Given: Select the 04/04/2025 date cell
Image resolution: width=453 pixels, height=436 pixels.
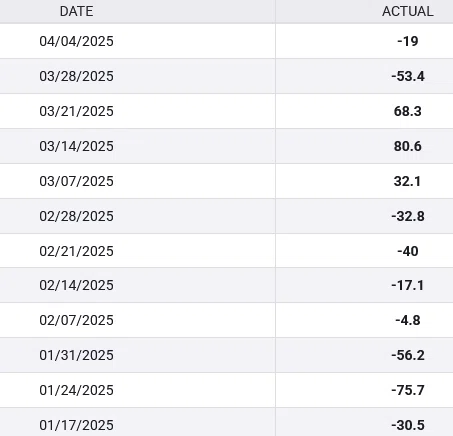Looking at the screenshot, I should 76,41.
